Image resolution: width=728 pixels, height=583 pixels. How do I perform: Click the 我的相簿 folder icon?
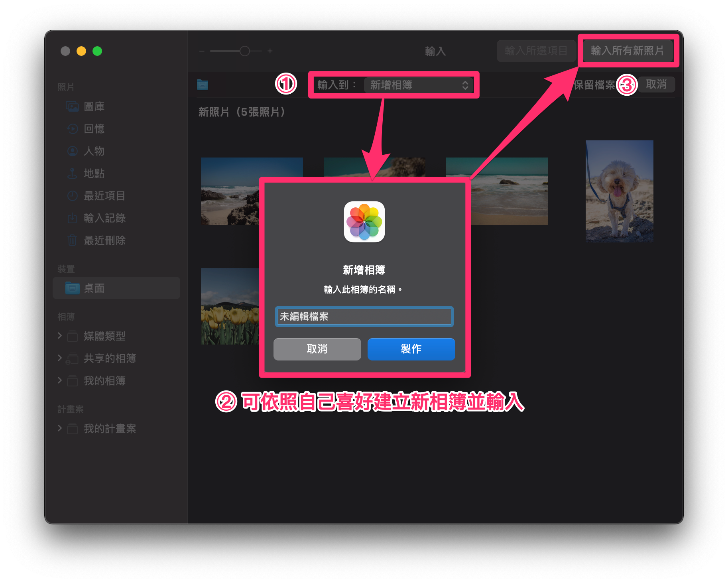[x=72, y=381]
